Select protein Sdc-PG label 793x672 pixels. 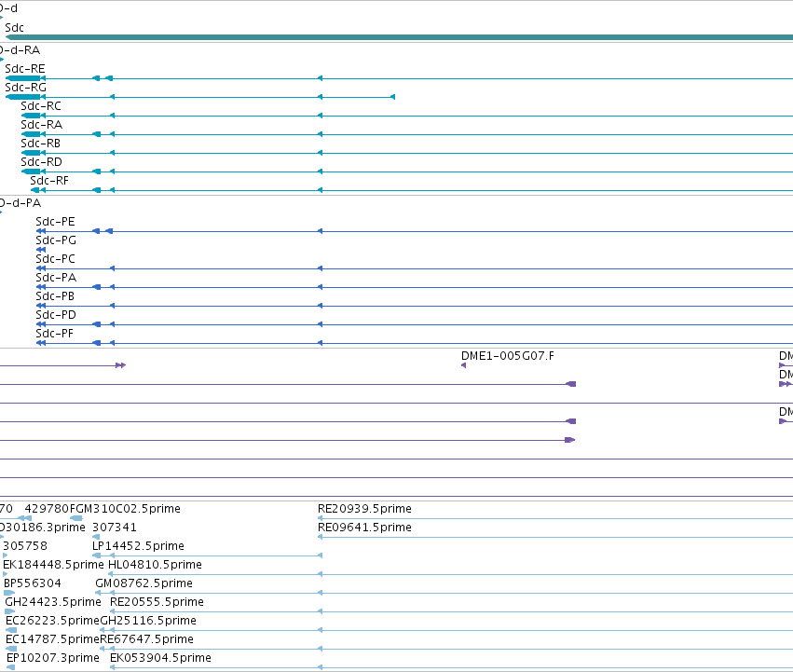tap(56, 240)
